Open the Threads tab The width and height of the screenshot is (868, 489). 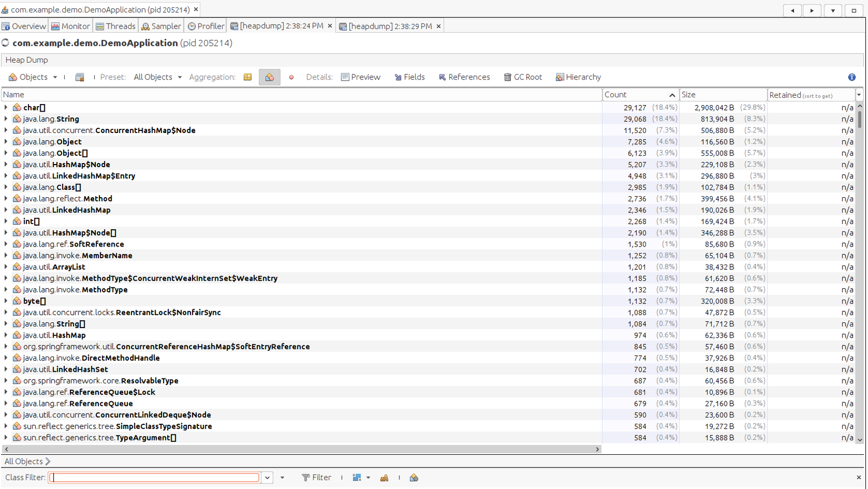click(x=116, y=26)
